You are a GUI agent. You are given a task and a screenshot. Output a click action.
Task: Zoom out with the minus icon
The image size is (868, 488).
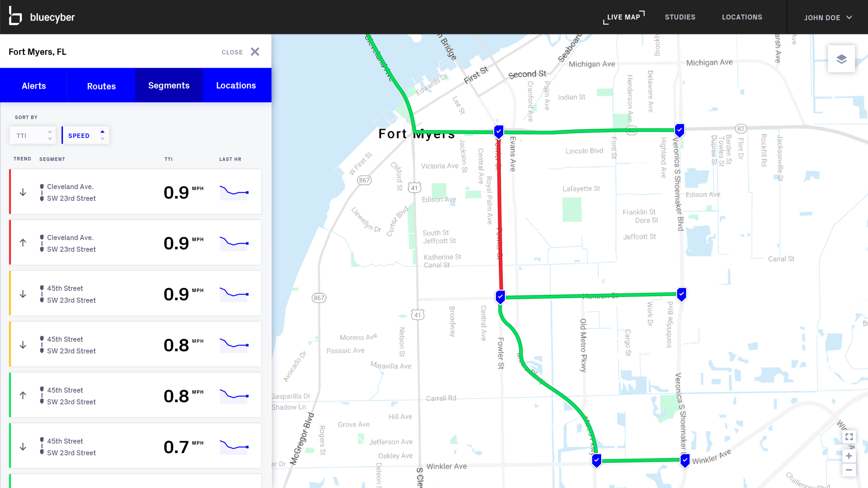pos(849,470)
